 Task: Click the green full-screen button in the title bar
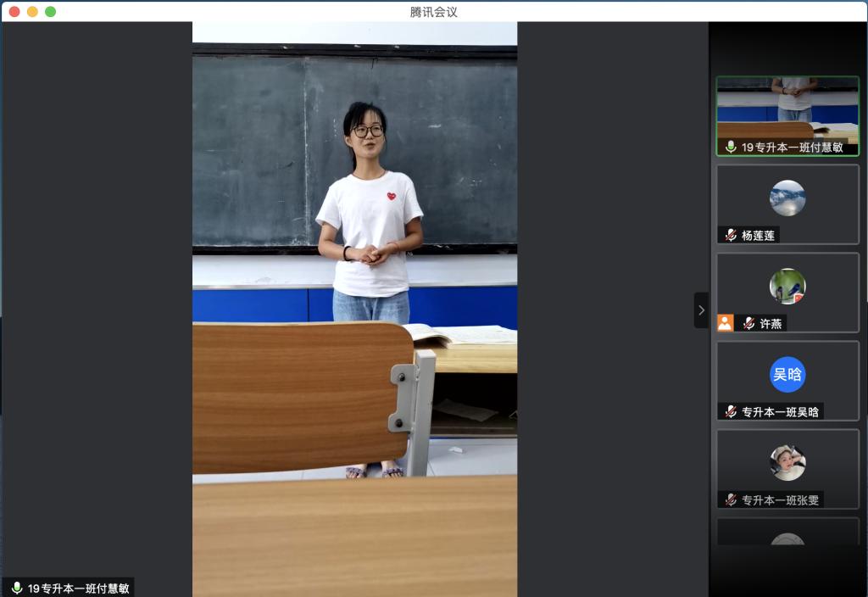[50, 11]
